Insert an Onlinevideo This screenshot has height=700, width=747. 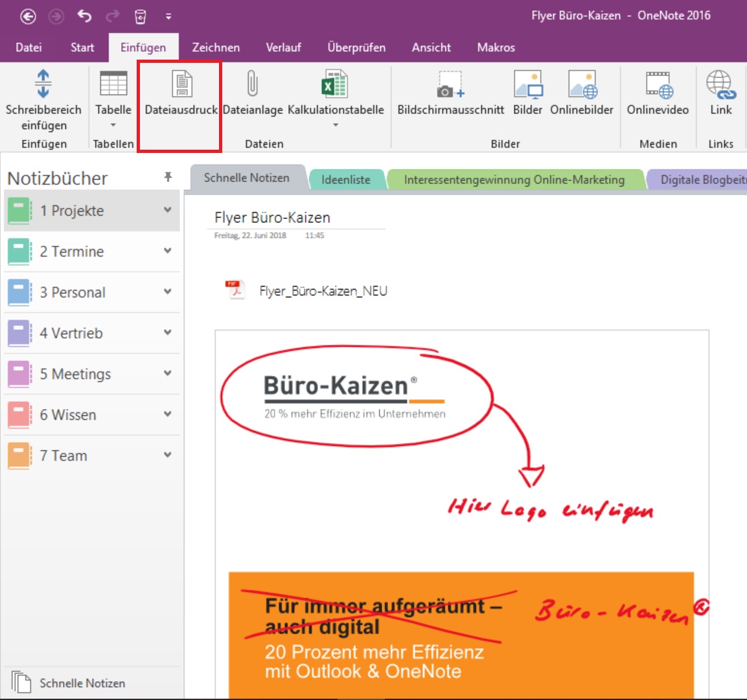(658, 85)
